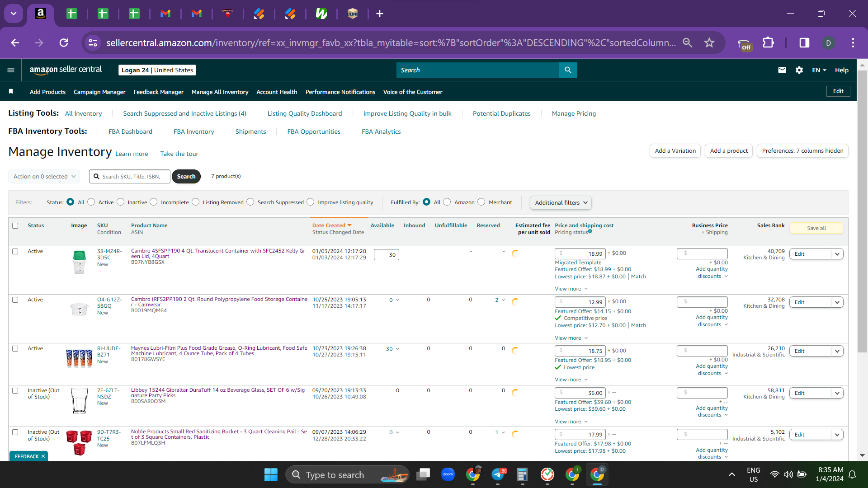Screen dimensions: 868x488
Task: Select the Active status filter radio
Action: pyautogui.click(x=91, y=202)
